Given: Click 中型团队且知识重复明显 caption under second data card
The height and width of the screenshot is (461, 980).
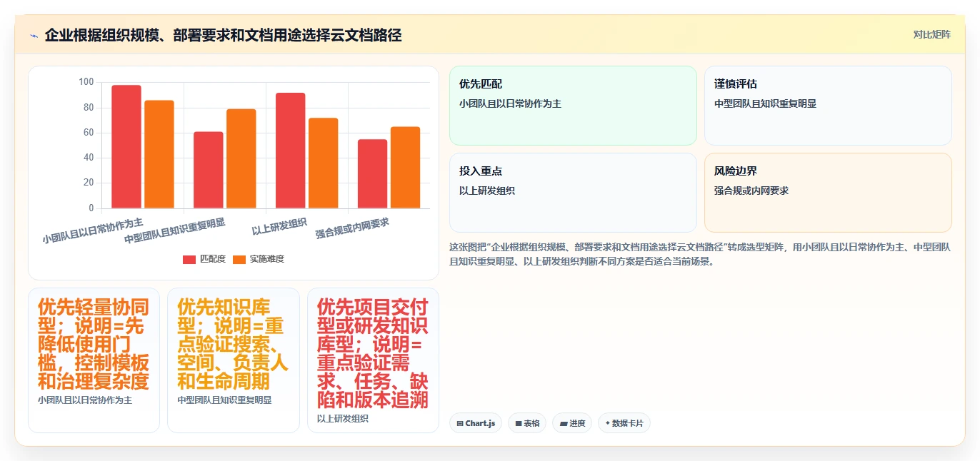Looking at the screenshot, I should [x=225, y=400].
